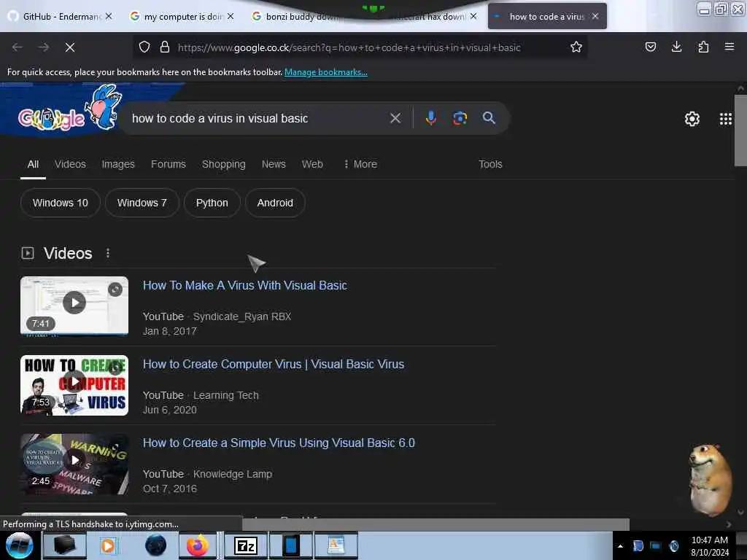
Task: Bookmark this page with the star
Action: (576, 47)
